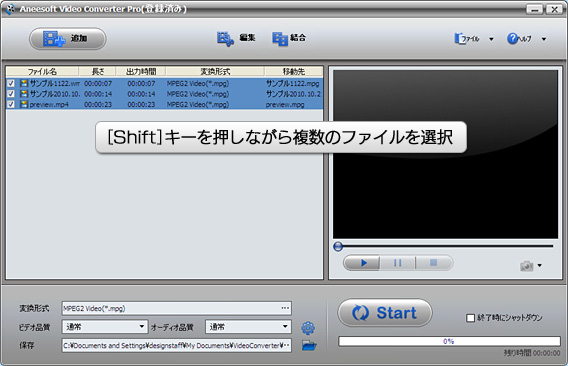The height and width of the screenshot is (366, 568).
Task: Click the 保存 save path field
Action: 176,345
